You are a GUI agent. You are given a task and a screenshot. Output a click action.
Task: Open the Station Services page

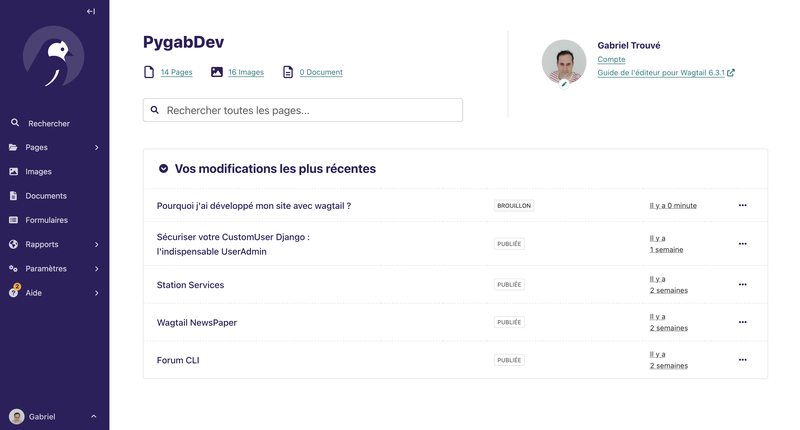point(190,285)
